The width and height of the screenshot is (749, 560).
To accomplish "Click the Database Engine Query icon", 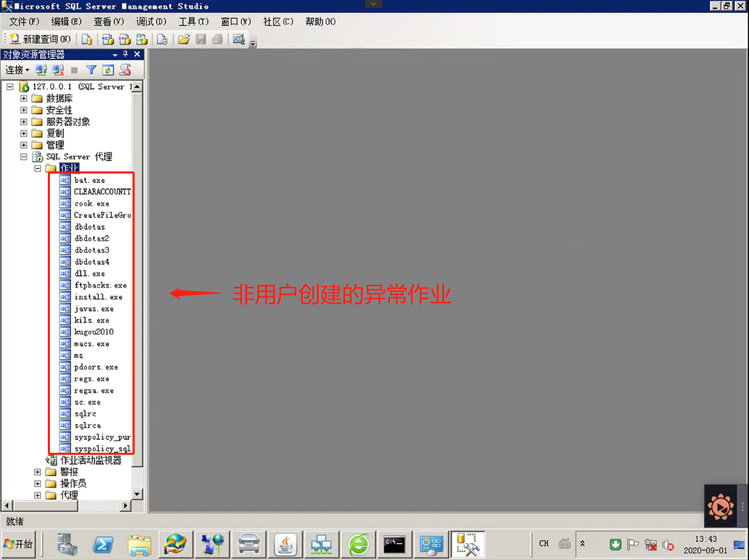I will coord(87,39).
